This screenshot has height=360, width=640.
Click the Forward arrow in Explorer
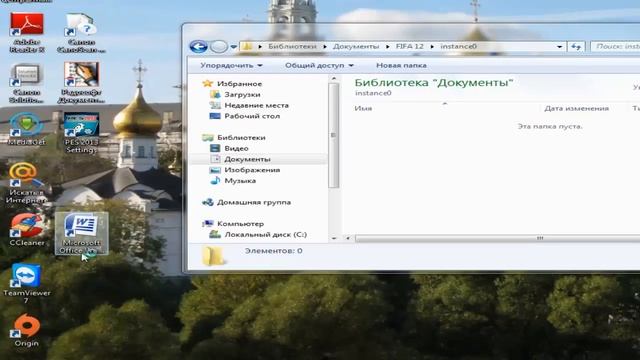pos(219,47)
